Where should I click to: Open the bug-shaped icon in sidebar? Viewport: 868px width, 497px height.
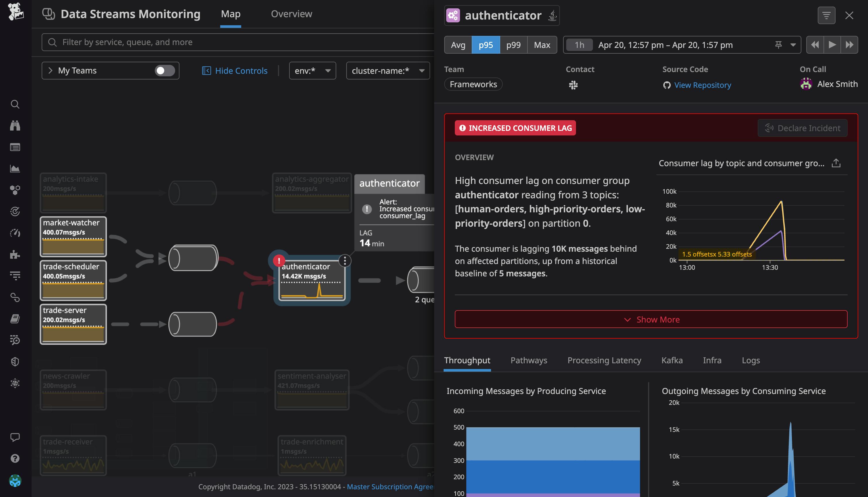point(15,383)
